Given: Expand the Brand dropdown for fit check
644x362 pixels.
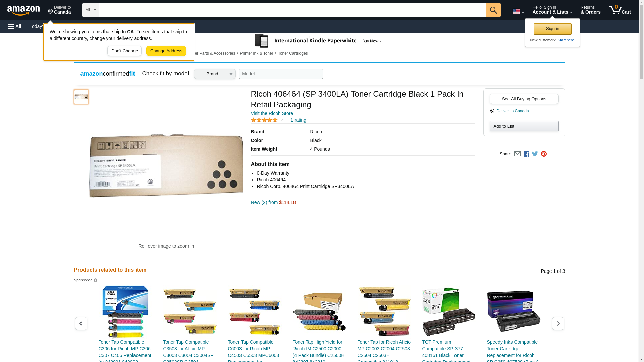Looking at the screenshot, I should [x=215, y=74].
